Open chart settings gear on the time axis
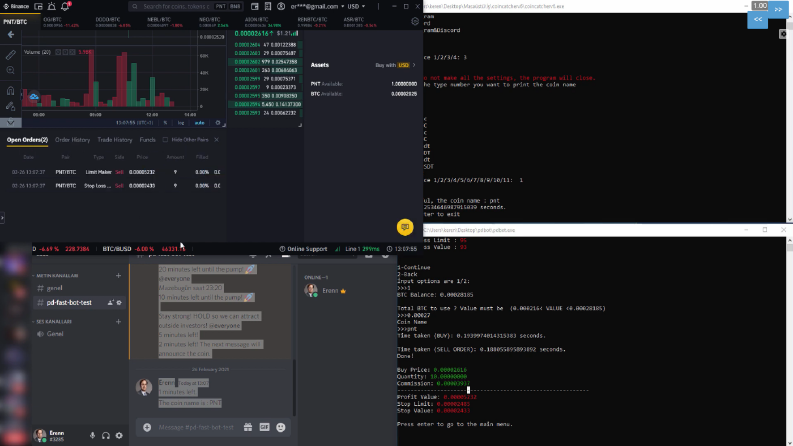The image size is (793, 446). point(218,123)
